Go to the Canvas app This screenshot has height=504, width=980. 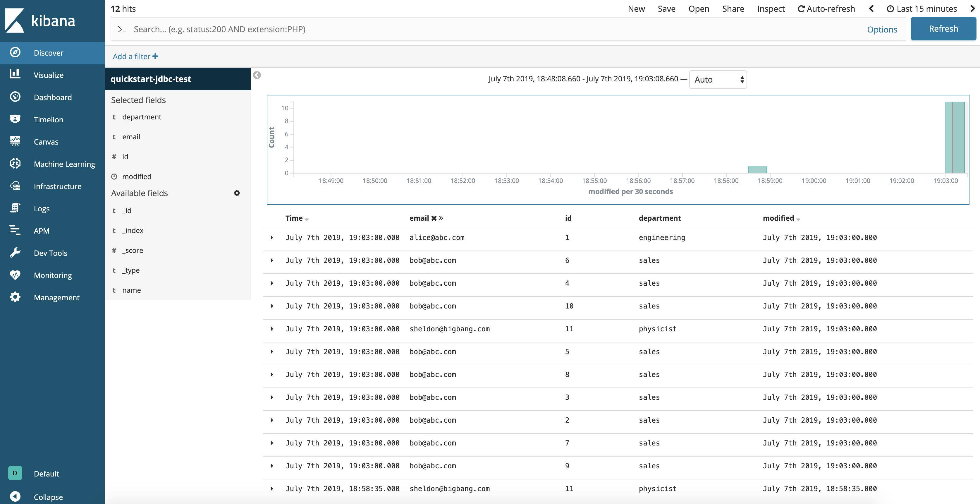[45, 141]
